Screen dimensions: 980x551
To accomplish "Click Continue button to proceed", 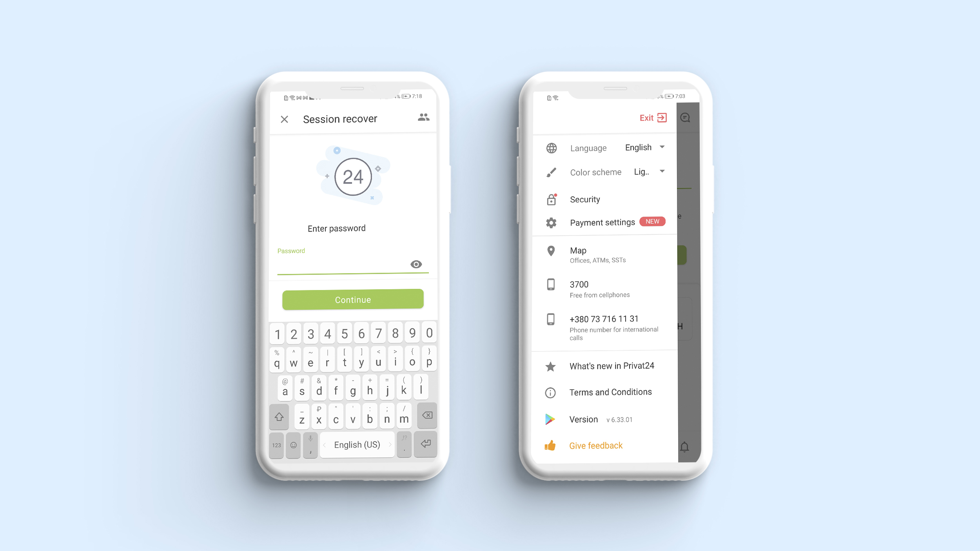I will 352,299.
